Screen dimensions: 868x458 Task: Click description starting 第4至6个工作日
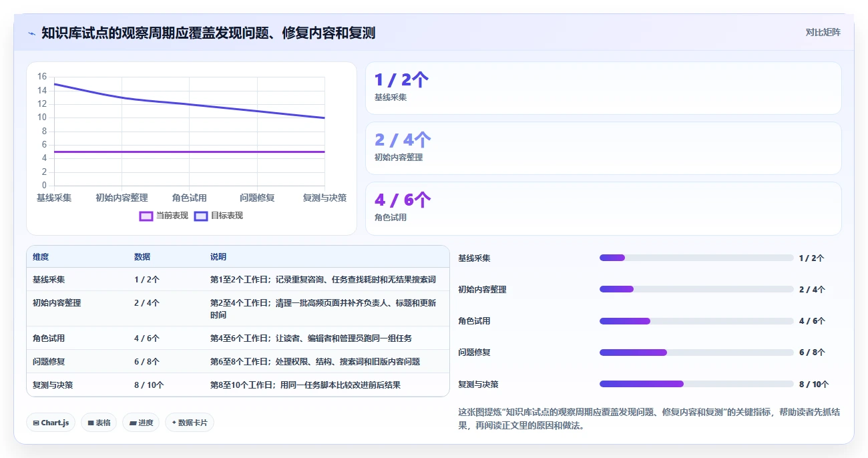(x=311, y=338)
